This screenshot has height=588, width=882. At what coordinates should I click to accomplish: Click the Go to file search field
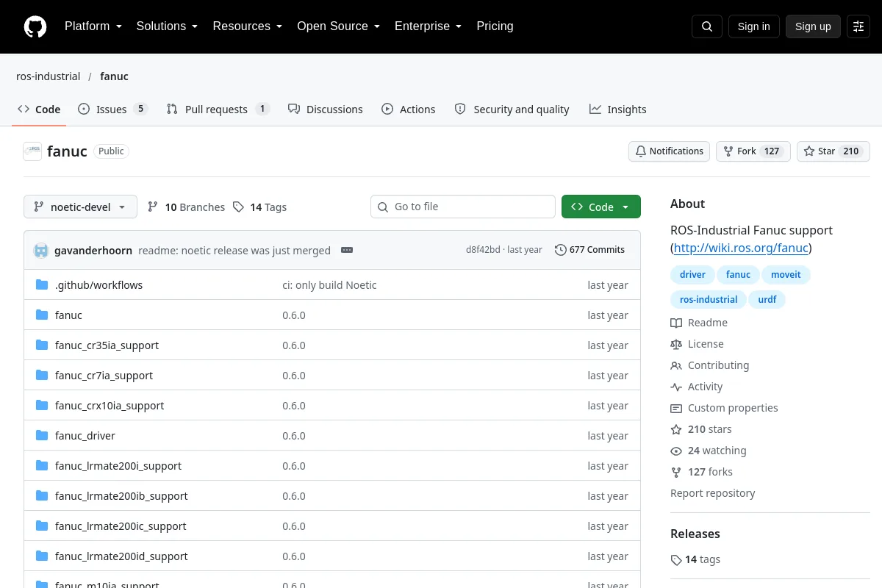point(463,207)
